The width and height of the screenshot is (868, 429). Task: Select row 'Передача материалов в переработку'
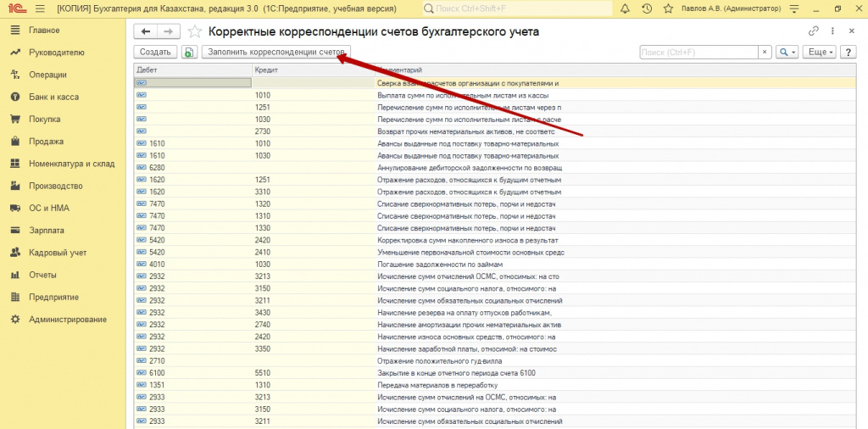495,385
